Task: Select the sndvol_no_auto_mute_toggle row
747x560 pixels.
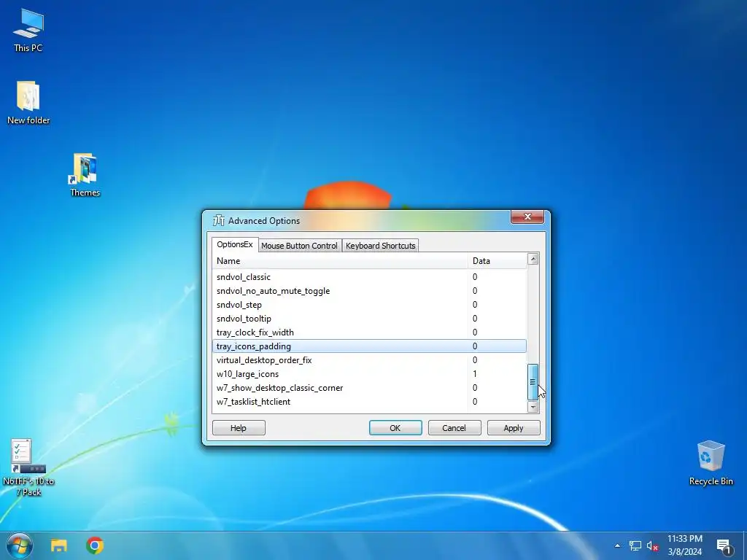Action: (370, 290)
